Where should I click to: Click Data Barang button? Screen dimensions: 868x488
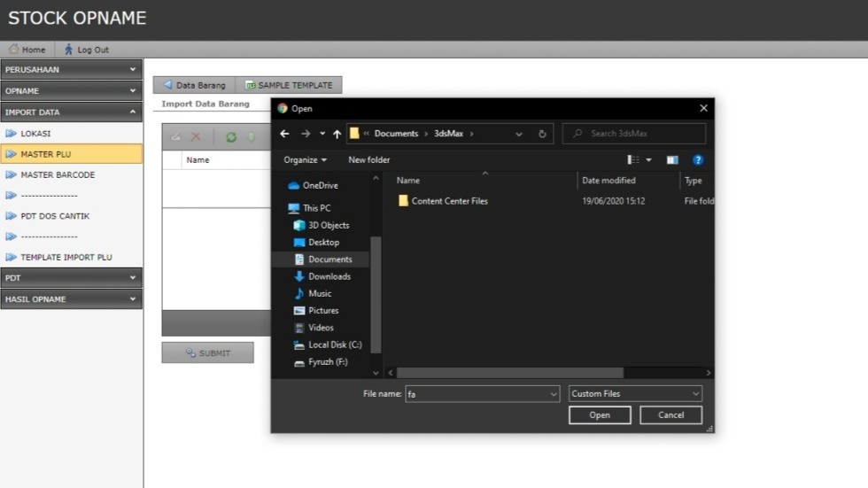(x=194, y=85)
